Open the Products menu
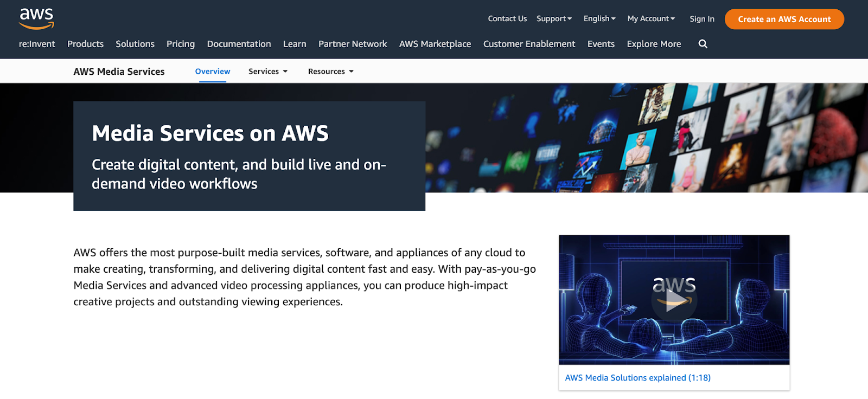The height and width of the screenshot is (399, 868). pyautogui.click(x=85, y=44)
